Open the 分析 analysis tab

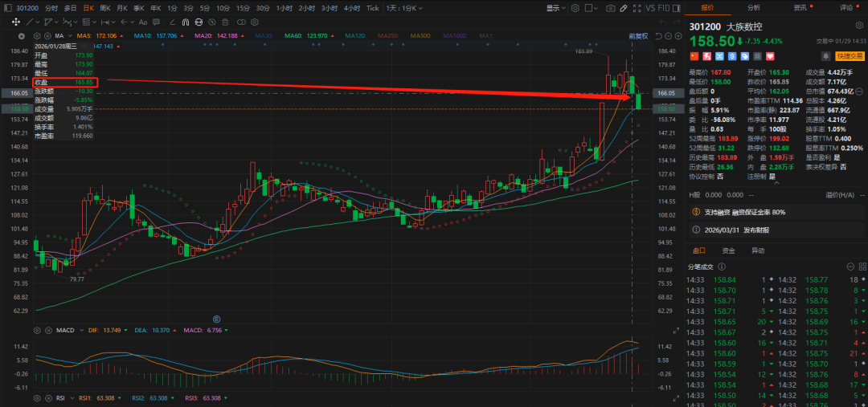pos(753,8)
